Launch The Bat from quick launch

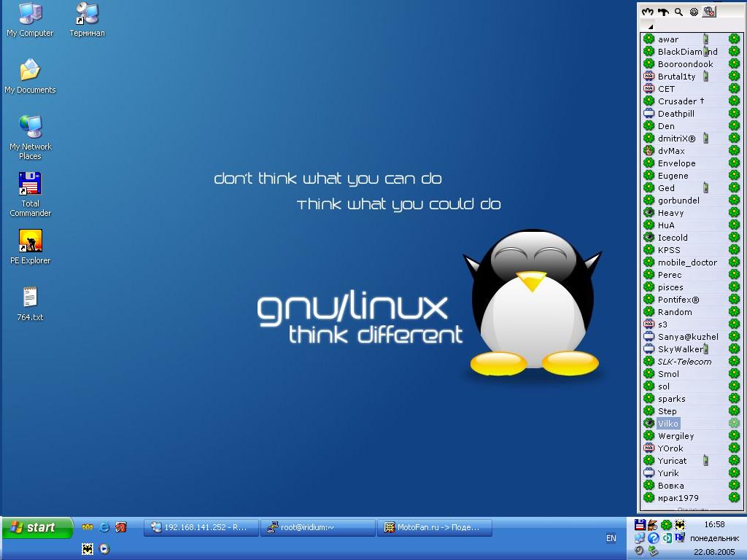click(88, 549)
